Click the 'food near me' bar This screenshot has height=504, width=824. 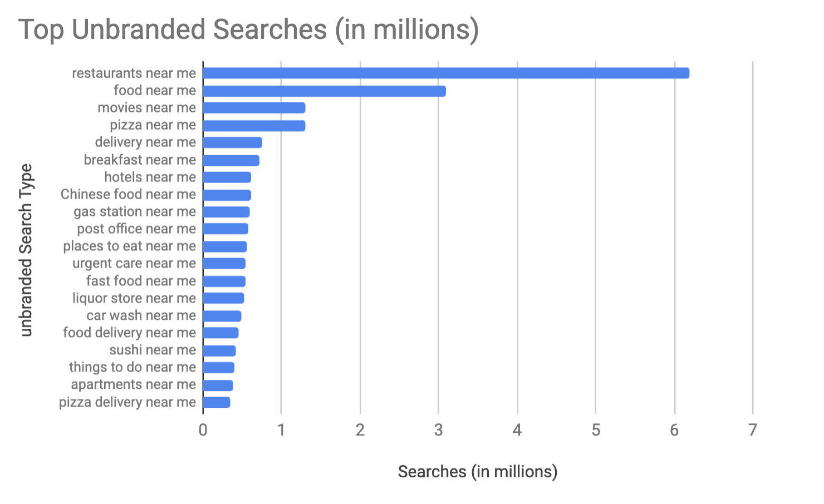[324, 91]
